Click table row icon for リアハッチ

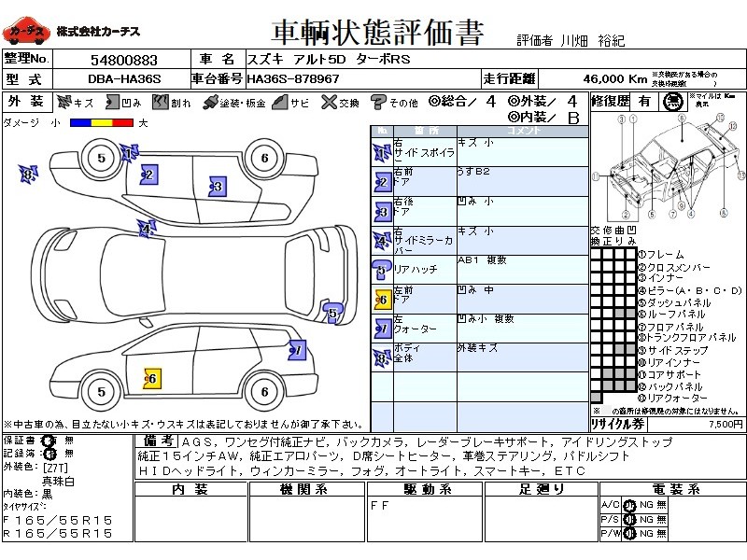[382, 270]
